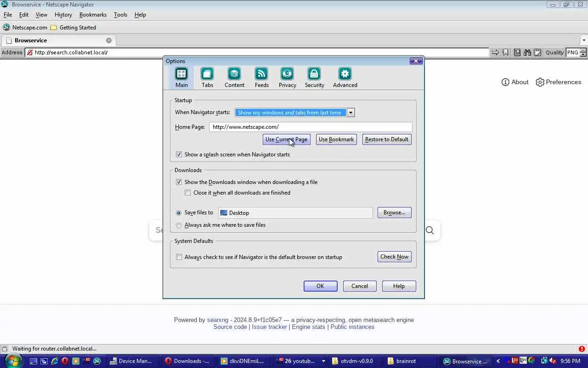Click Use Bookmark button
Image resolution: width=588 pixels, height=368 pixels.
[336, 139]
